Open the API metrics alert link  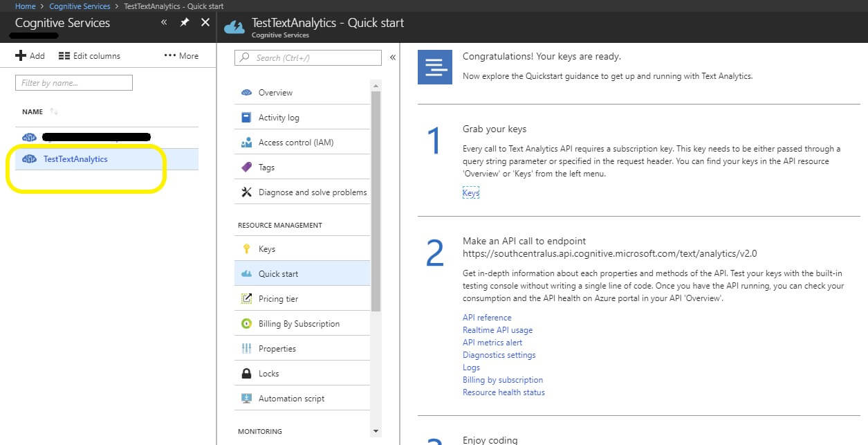point(492,343)
